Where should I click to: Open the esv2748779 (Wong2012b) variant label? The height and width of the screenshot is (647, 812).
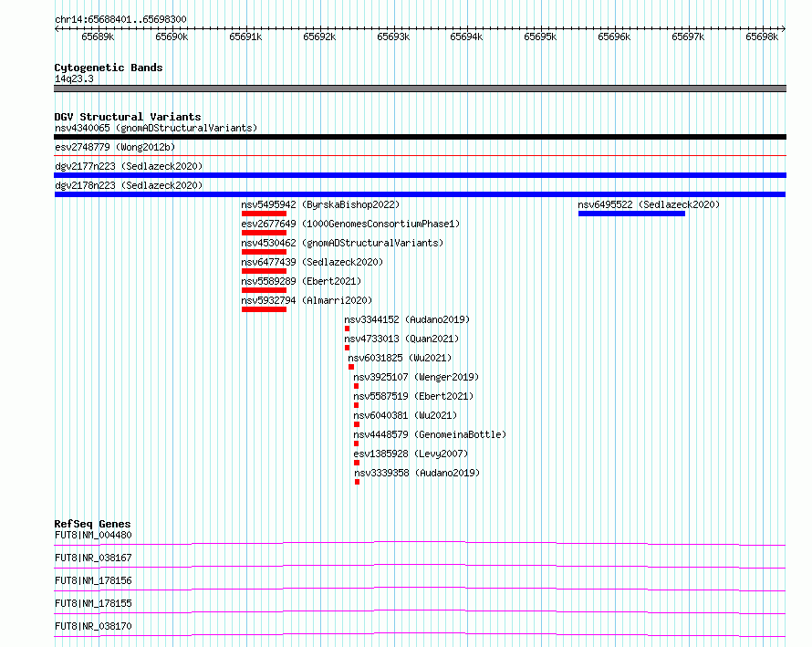coord(115,147)
